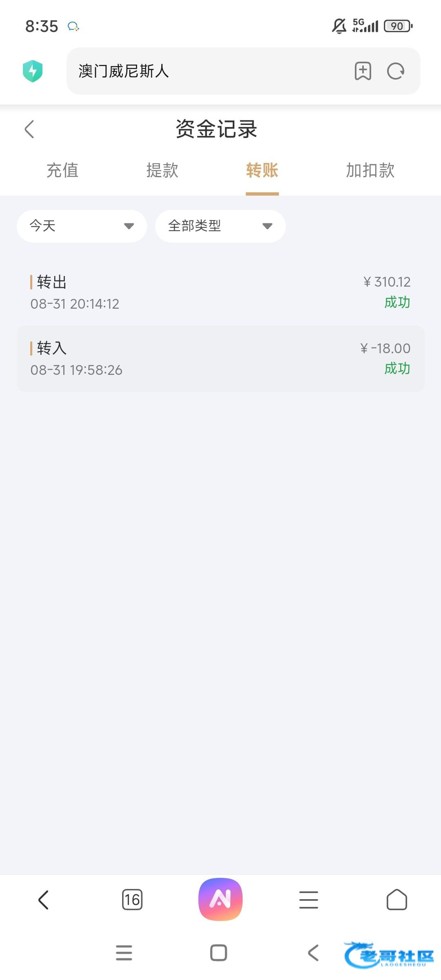The height and width of the screenshot is (980, 441).
Task: Open browser hamburger menu
Action: (x=309, y=900)
